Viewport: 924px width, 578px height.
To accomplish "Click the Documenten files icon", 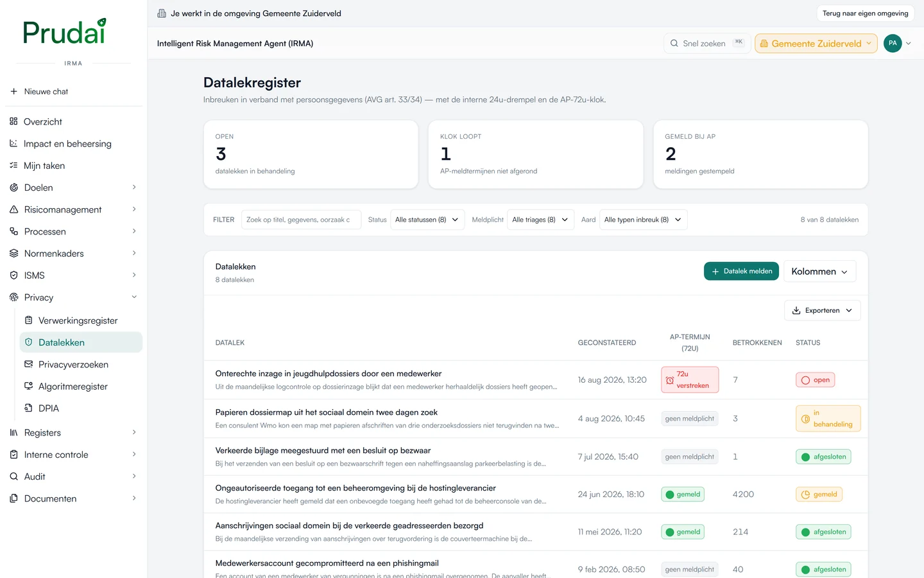I will (13, 498).
